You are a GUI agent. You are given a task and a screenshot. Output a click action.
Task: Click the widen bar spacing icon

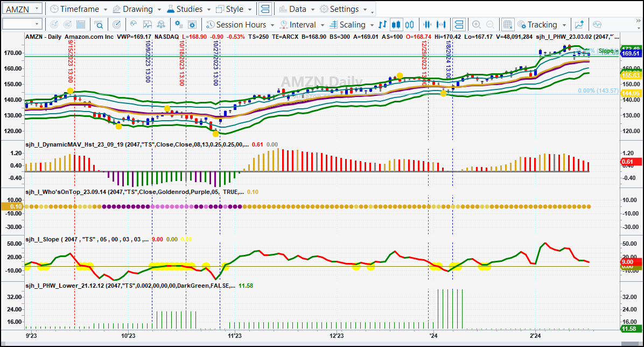(x=441, y=25)
